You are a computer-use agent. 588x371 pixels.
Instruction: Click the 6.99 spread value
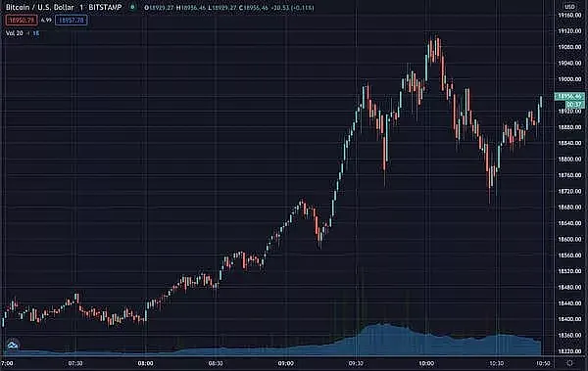[x=46, y=20]
